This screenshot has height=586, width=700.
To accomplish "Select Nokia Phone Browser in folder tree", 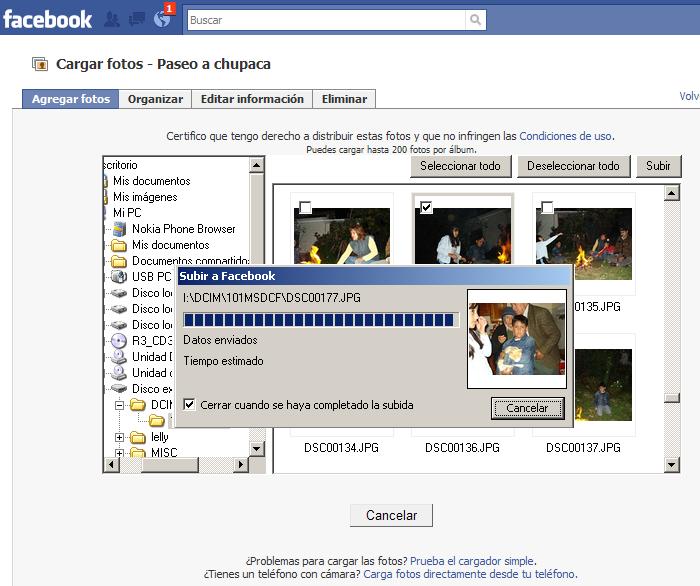I will point(183,229).
